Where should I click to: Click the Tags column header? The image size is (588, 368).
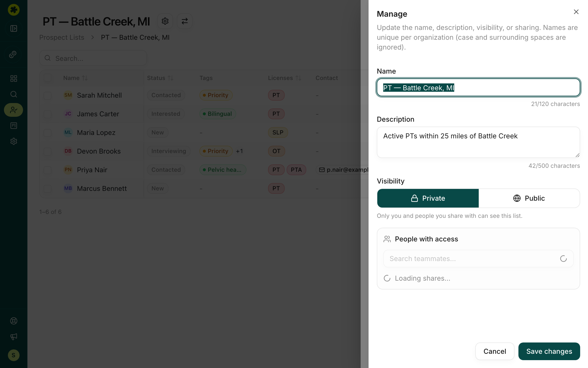206,78
